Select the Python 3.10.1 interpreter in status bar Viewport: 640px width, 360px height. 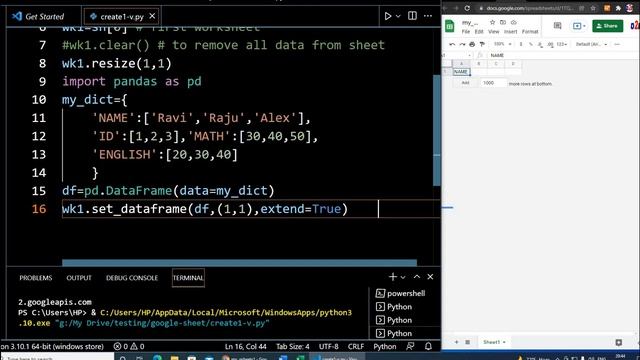pos(52,346)
